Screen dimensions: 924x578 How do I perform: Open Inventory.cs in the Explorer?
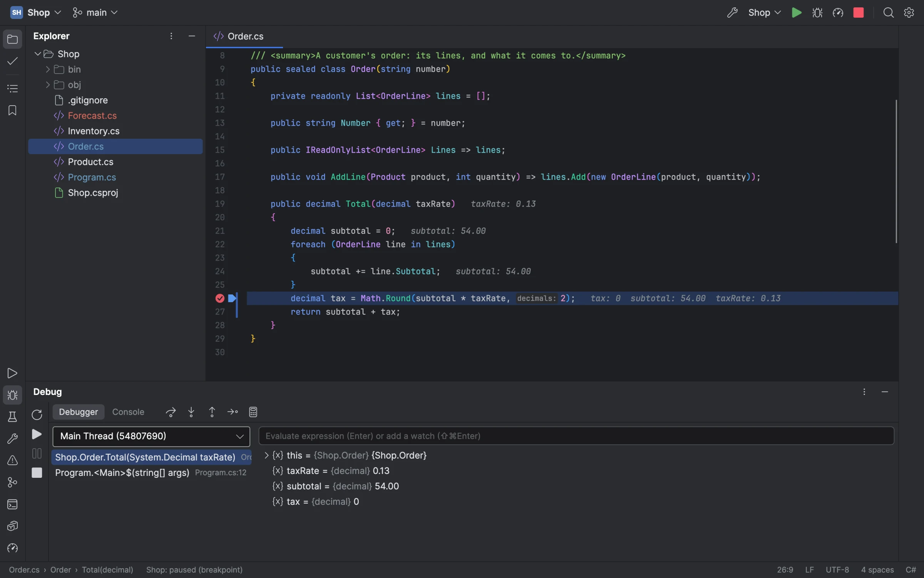[115, 131]
